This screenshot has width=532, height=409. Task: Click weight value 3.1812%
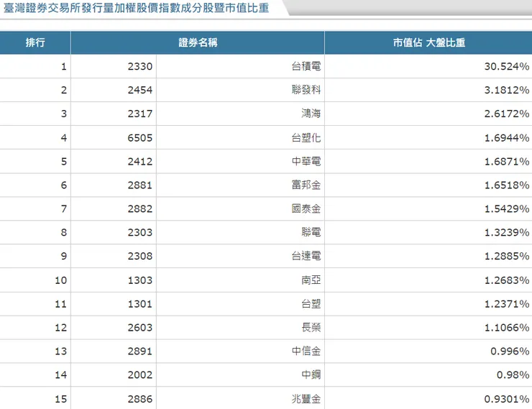click(507, 91)
